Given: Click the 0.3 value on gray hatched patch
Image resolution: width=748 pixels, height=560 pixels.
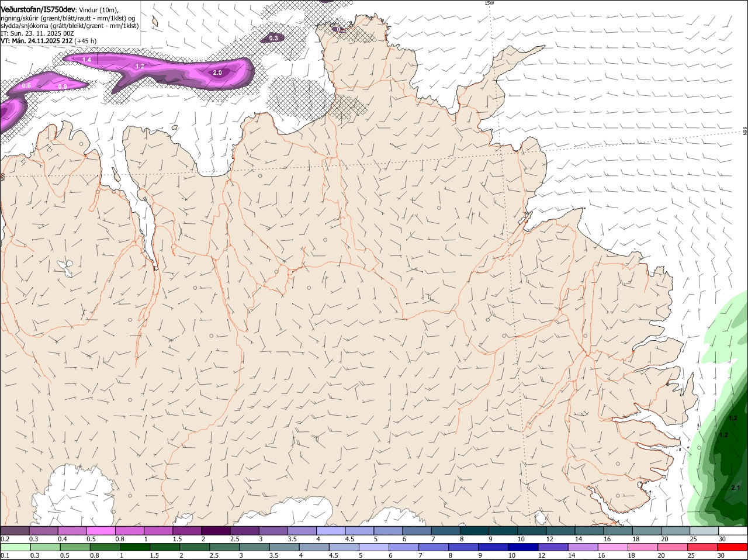Looking at the screenshot, I should (x=273, y=38).
